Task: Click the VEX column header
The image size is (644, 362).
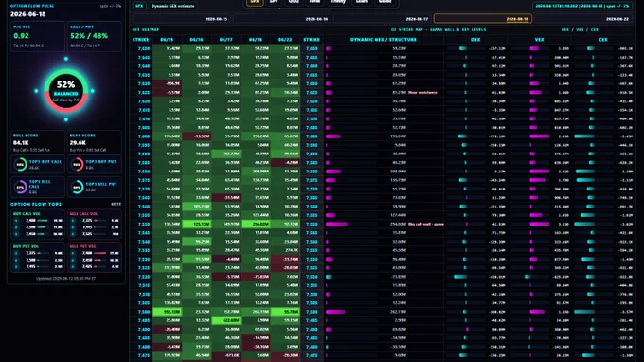Action: pyautogui.click(x=539, y=40)
